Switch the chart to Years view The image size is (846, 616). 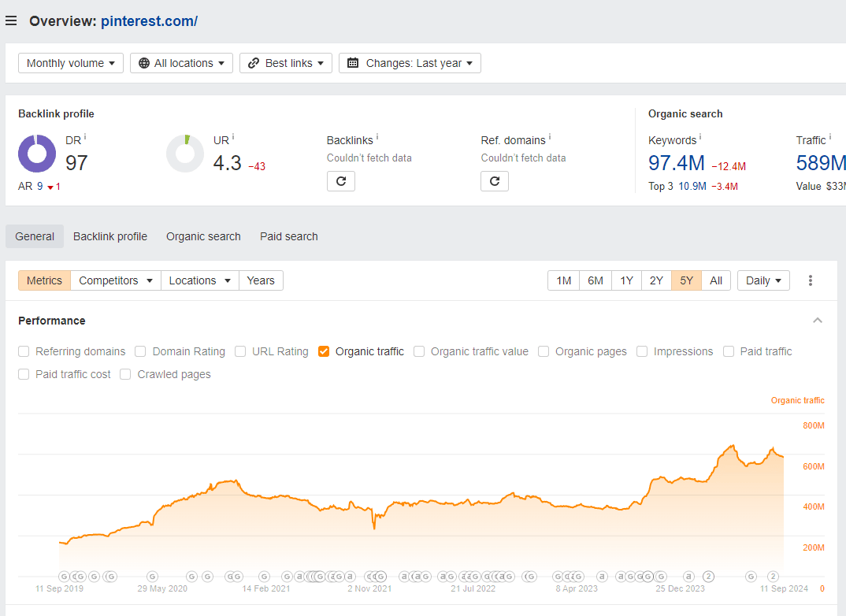pyautogui.click(x=261, y=280)
